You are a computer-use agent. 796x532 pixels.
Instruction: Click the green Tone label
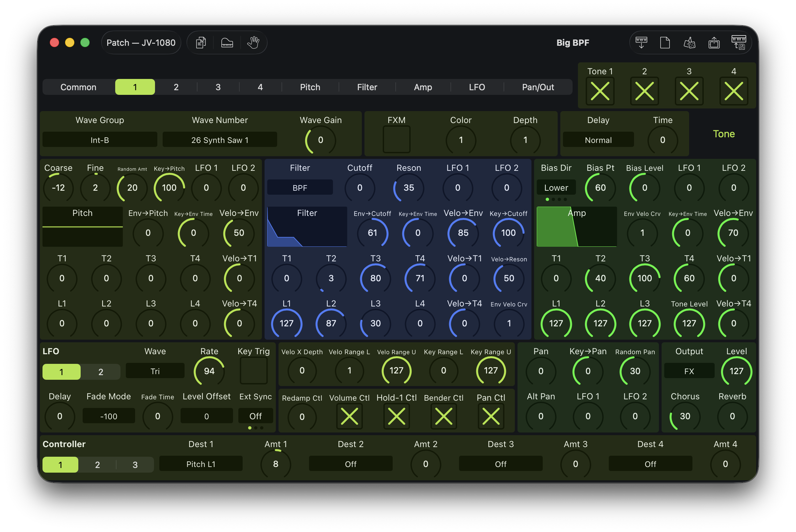tap(724, 134)
